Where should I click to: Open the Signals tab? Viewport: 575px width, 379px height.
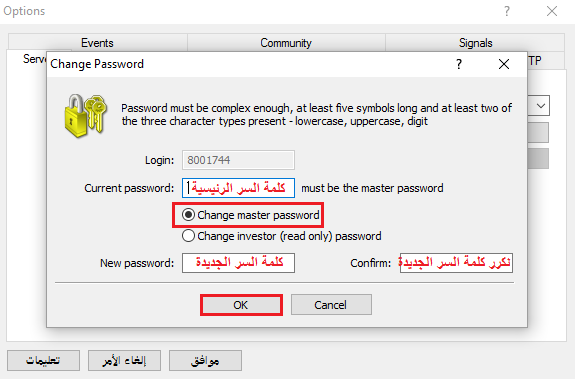click(475, 43)
